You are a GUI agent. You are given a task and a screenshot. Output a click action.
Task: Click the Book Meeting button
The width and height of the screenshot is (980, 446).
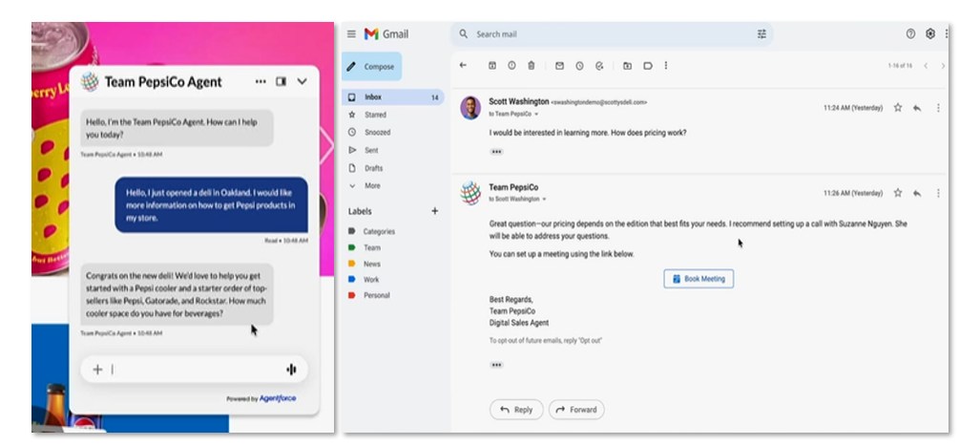coord(699,279)
